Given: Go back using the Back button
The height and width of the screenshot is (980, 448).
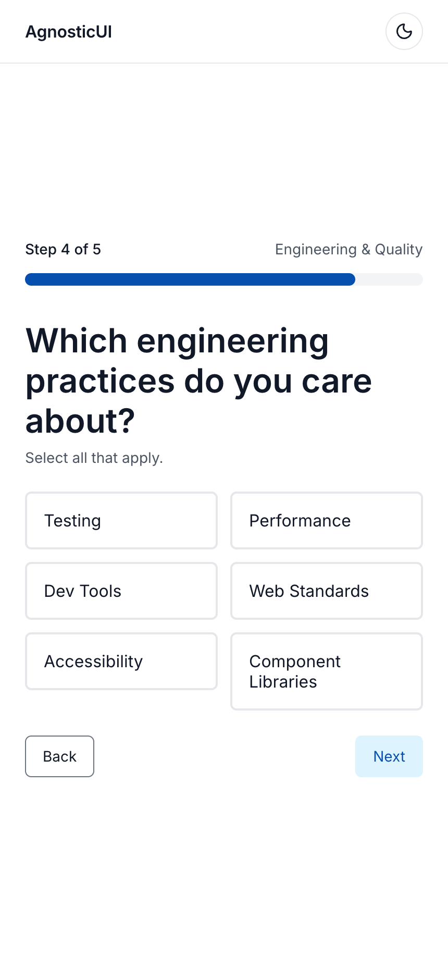Looking at the screenshot, I should [x=59, y=756].
